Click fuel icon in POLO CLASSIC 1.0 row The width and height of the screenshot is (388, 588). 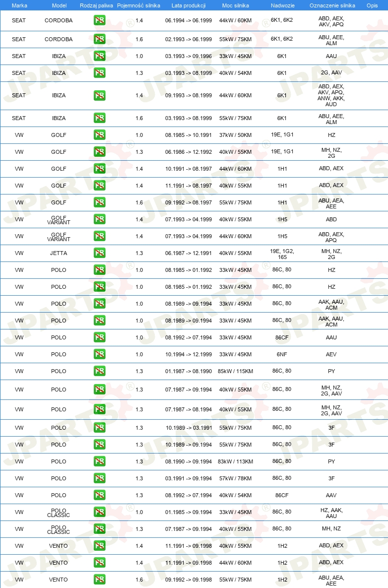click(x=99, y=512)
